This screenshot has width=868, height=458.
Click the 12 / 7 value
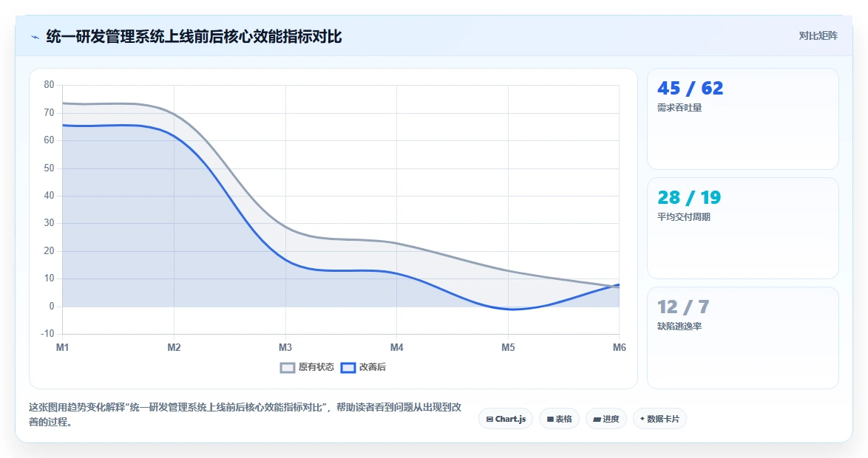[x=683, y=307]
